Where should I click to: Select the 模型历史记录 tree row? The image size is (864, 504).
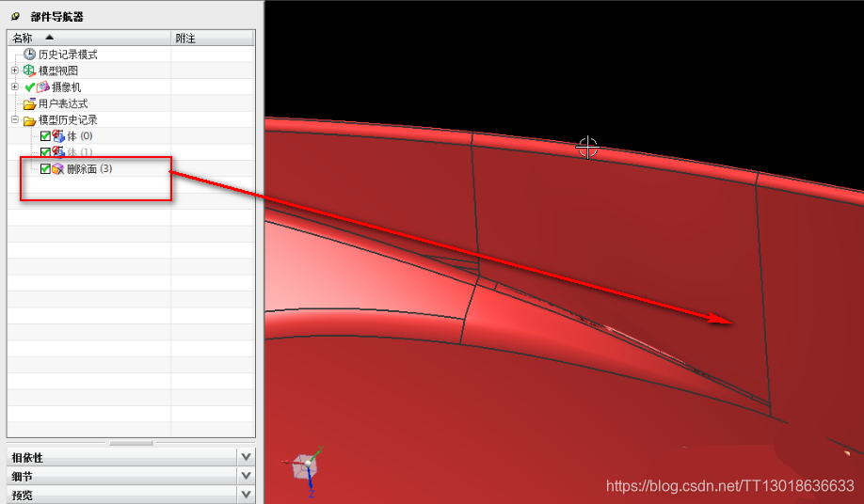(x=131, y=119)
